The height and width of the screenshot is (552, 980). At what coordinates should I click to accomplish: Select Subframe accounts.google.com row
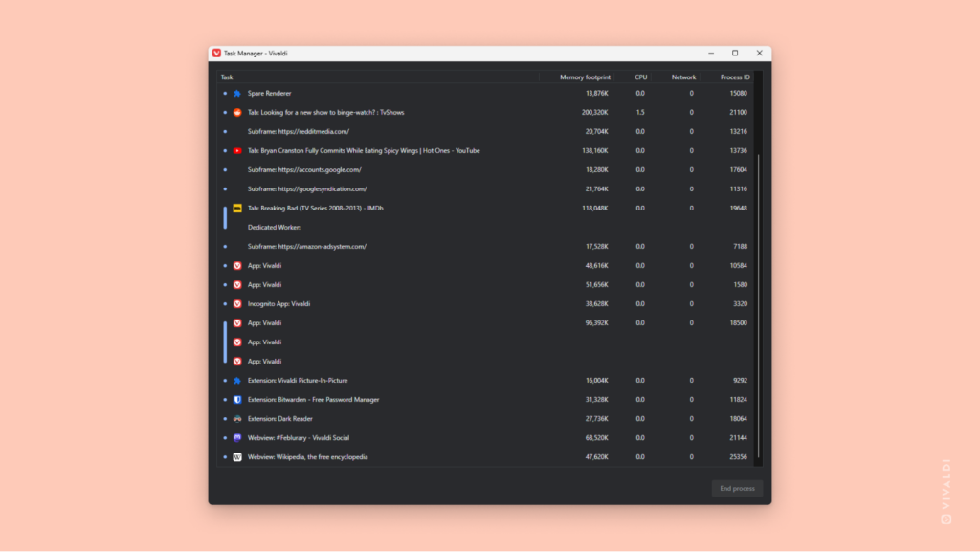tap(485, 170)
